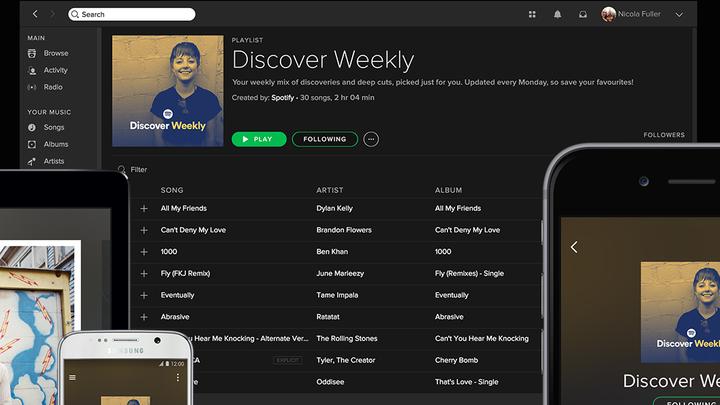Click into the Filter field
The image size is (720, 405).
coord(139,170)
